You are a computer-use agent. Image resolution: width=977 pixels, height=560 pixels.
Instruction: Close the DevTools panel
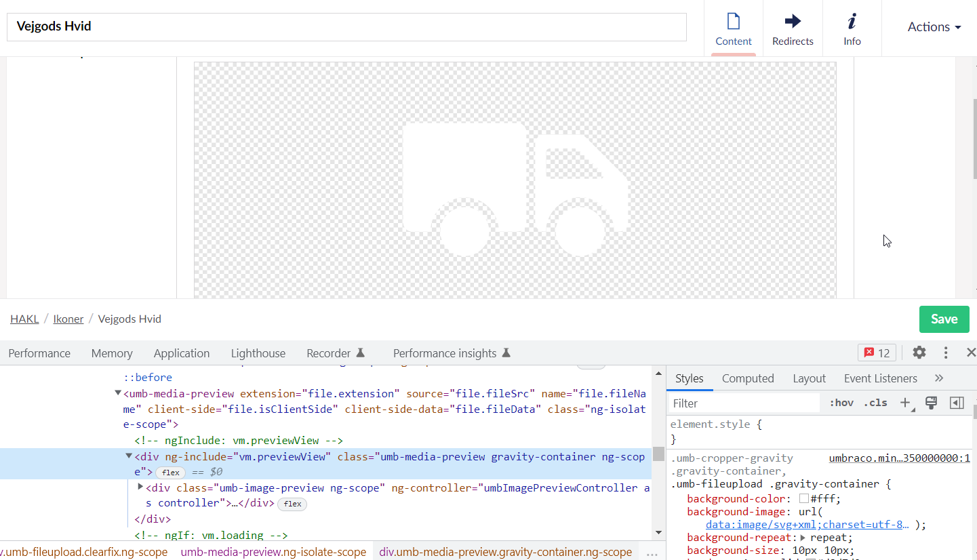pyautogui.click(x=971, y=352)
